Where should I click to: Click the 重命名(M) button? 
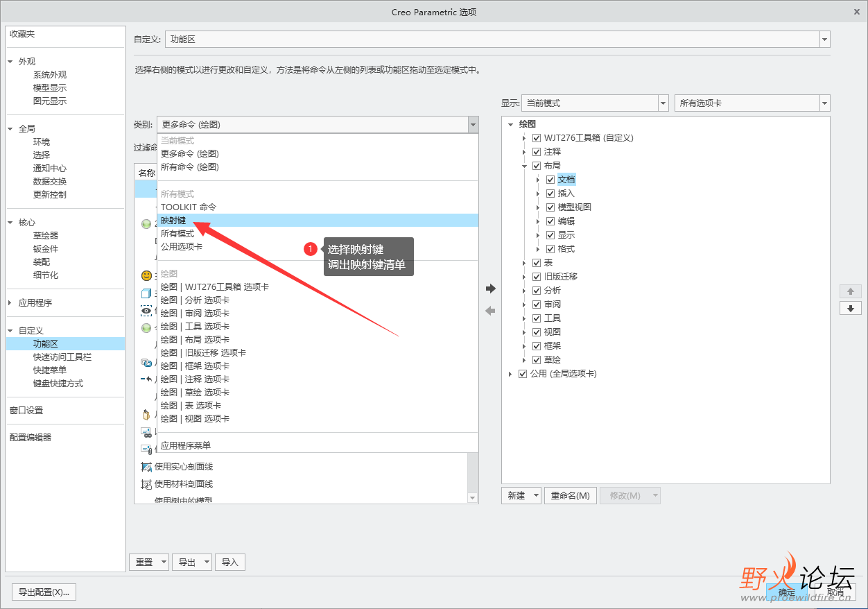(x=571, y=495)
